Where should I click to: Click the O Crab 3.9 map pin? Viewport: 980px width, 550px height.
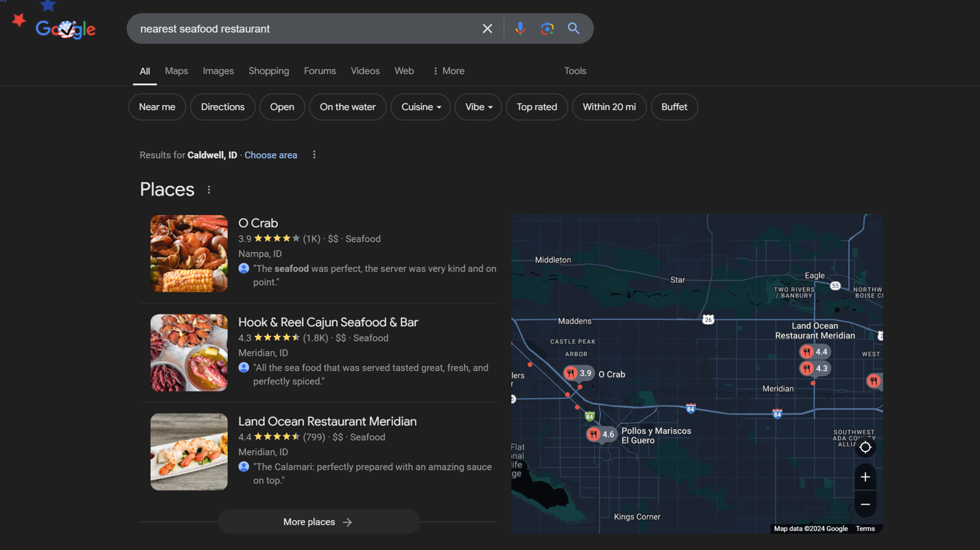pyautogui.click(x=579, y=374)
